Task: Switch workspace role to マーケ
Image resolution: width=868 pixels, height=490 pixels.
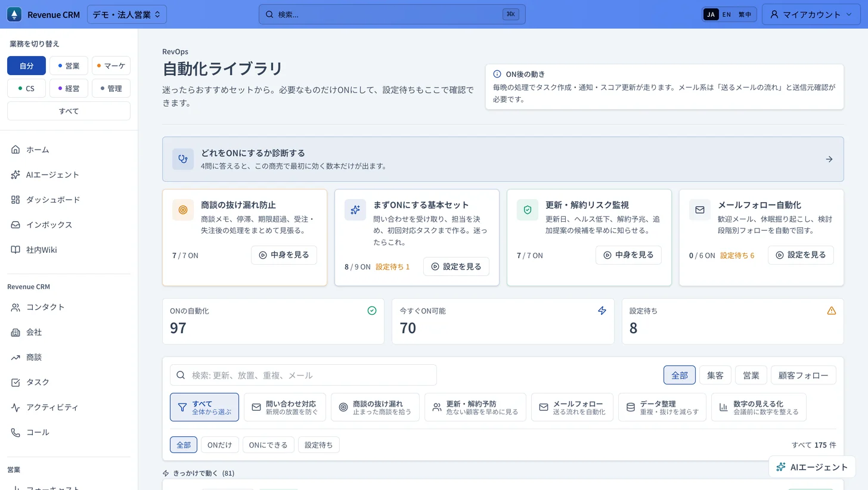Action: pyautogui.click(x=111, y=66)
